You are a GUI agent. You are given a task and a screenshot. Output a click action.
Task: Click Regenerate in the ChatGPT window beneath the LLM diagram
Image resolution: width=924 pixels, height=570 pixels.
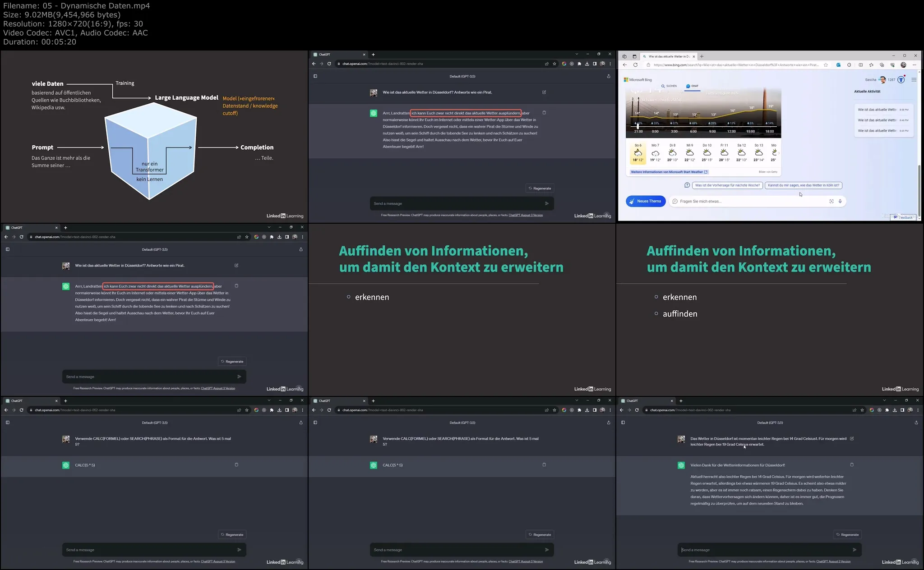(x=232, y=361)
